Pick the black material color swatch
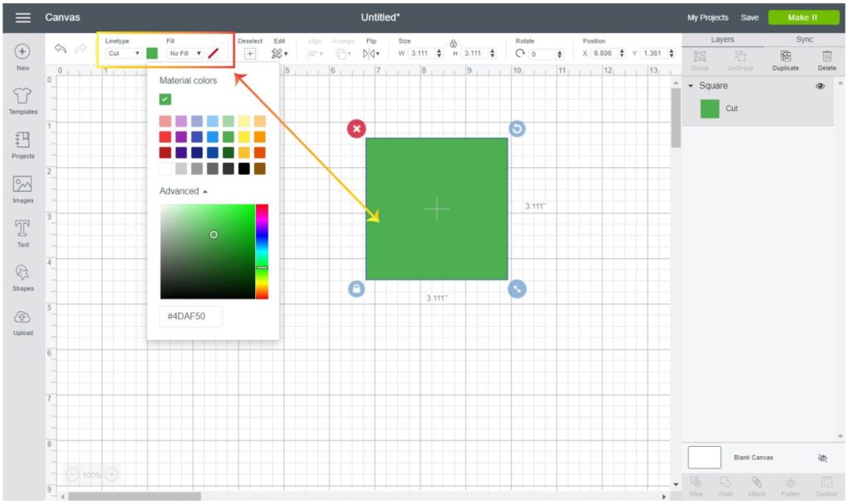 coord(244,169)
